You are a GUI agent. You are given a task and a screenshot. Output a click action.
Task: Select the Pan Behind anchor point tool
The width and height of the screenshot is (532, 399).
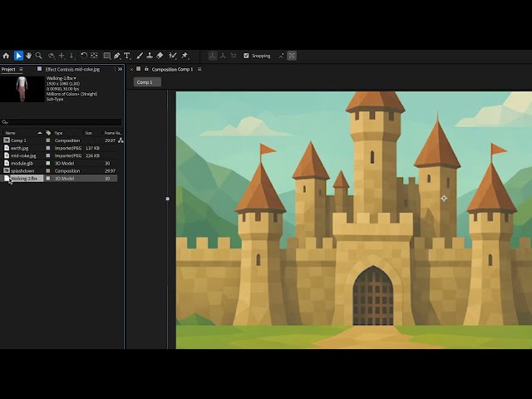(x=94, y=56)
